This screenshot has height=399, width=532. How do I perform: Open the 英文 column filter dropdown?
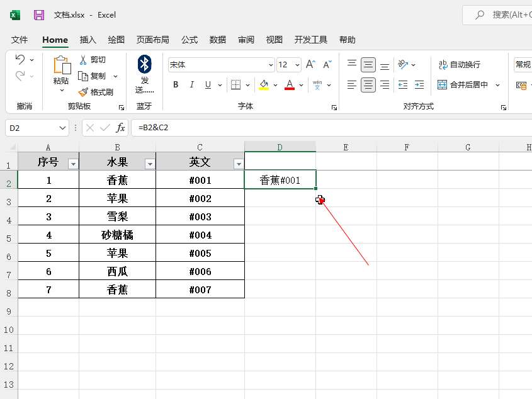point(239,164)
